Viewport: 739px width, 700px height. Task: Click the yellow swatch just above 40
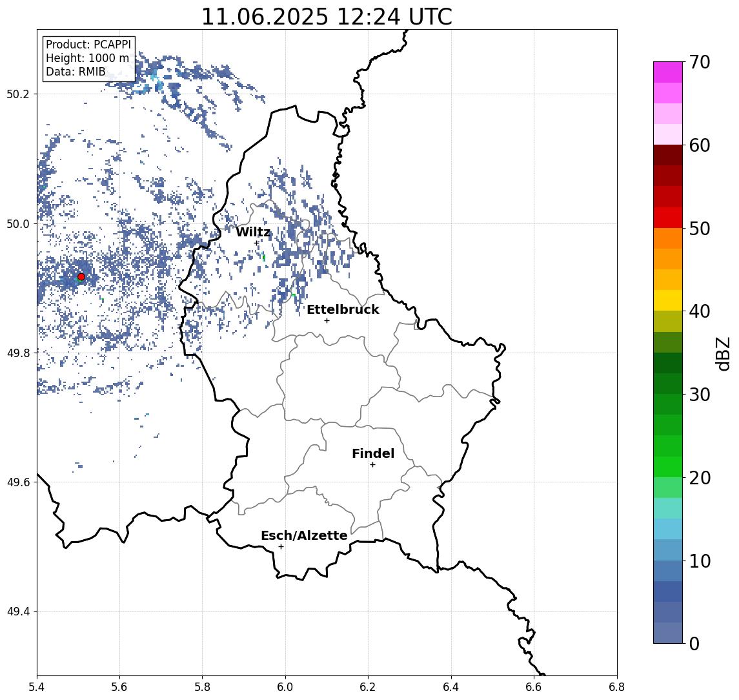[668, 300]
